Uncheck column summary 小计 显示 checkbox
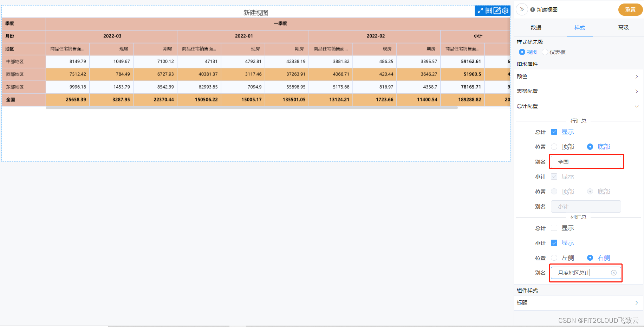This screenshot has width=644, height=327. tap(554, 243)
